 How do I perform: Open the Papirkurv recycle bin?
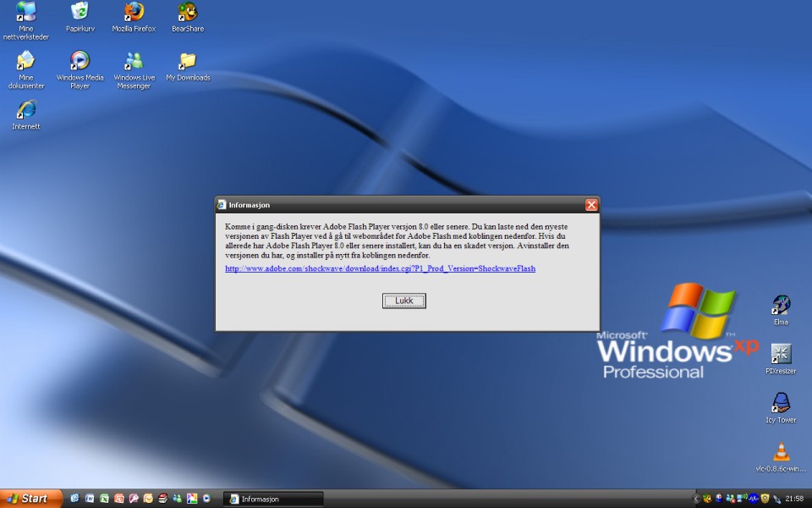tap(80, 17)
